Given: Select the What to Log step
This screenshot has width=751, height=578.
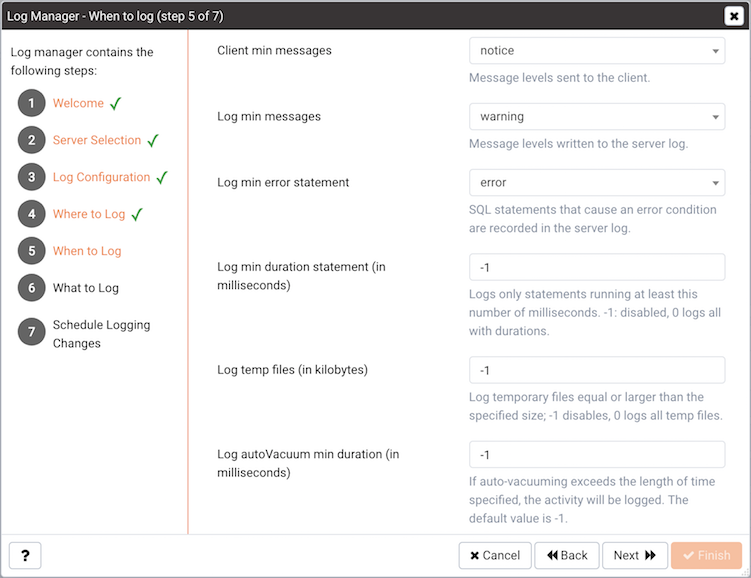Looking at the screenshot, I should (x=86, y=288).
